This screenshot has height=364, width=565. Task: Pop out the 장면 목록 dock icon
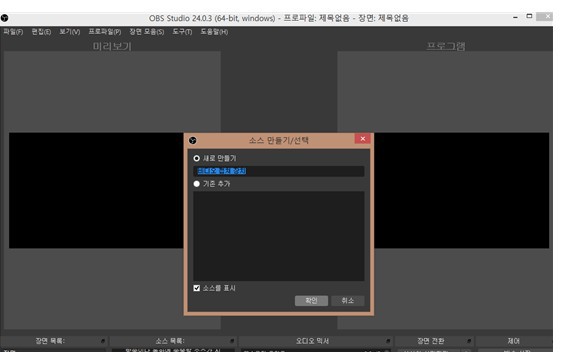pos(103,341)
